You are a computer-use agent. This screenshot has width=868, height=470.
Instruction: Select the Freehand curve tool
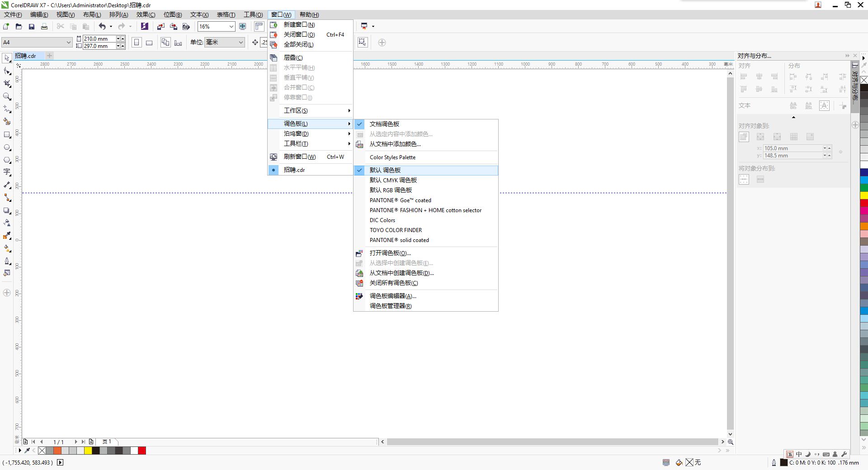7,109
